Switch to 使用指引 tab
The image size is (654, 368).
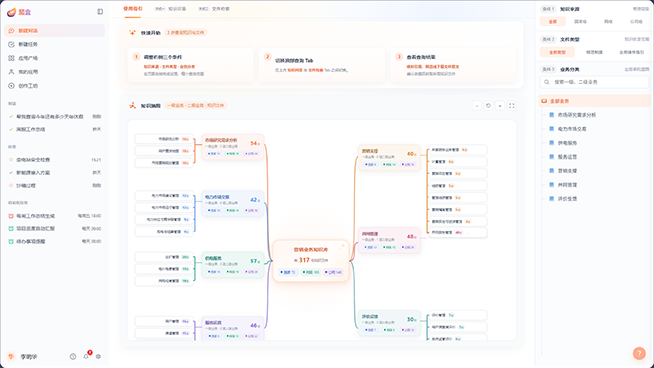(133, 9)
